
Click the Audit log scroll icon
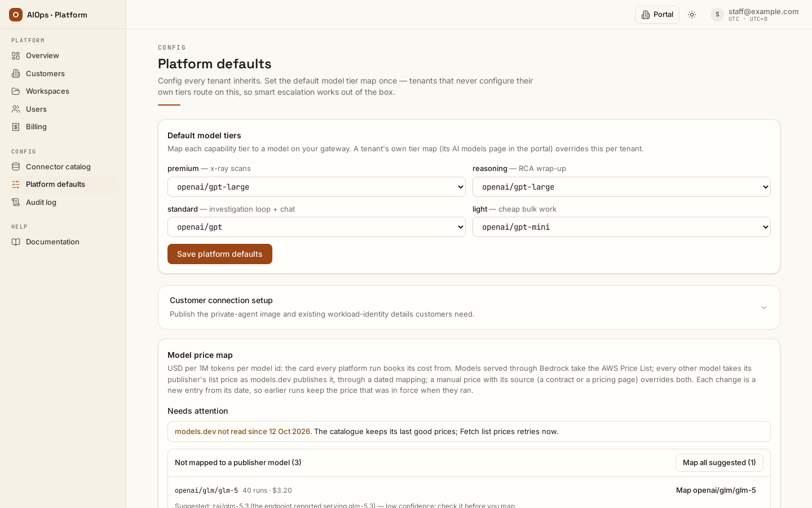pos(16,202)
